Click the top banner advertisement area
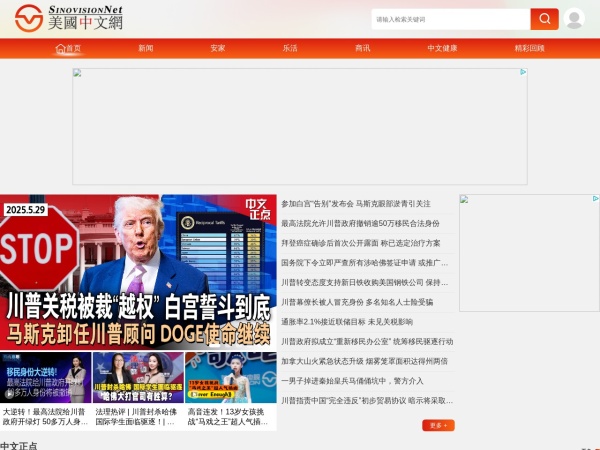 click(300, 126)
